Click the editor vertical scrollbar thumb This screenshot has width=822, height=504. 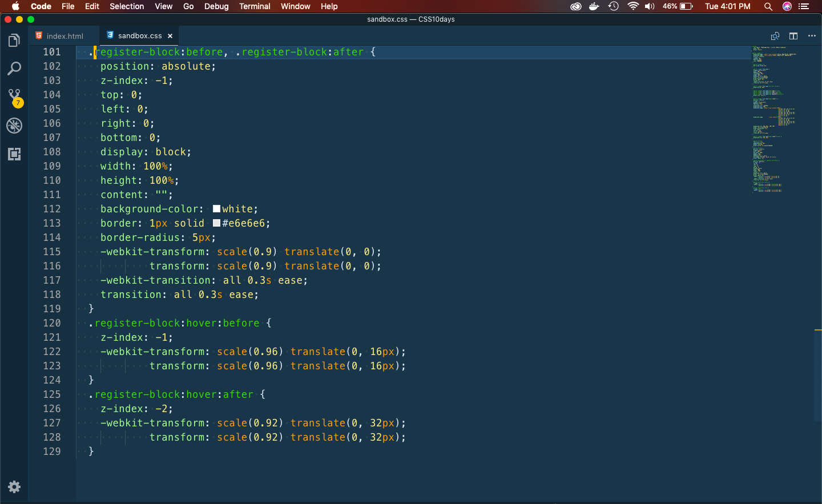[818, 376]
